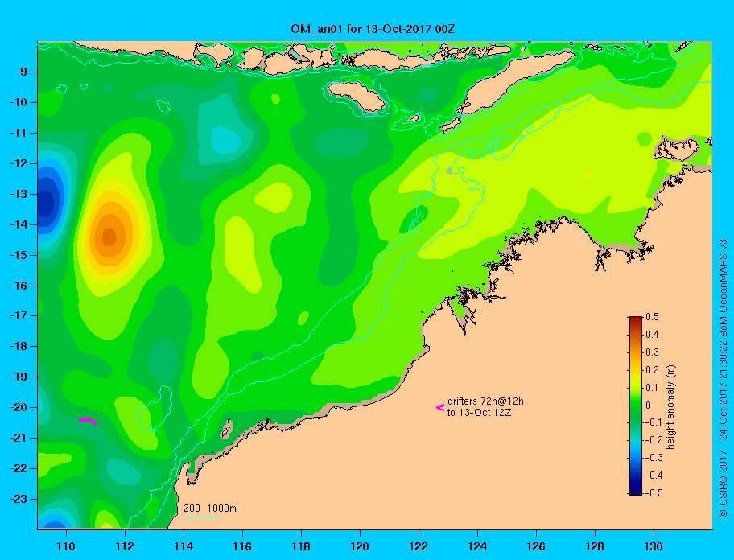Click longitude label 120
734x560 pixels.
click(x=360, y=546)
